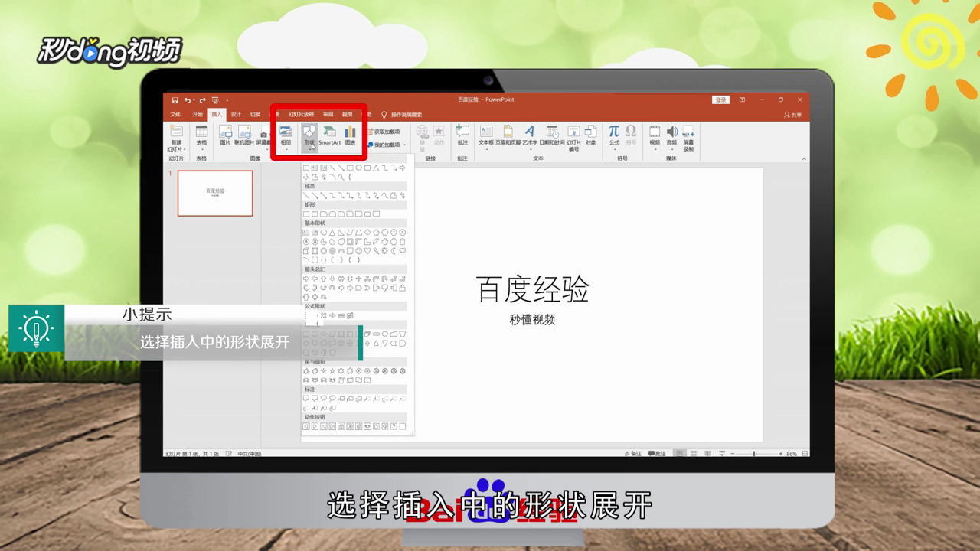
Task: Click the 我的加载项 icon
Action: point(371,145)
